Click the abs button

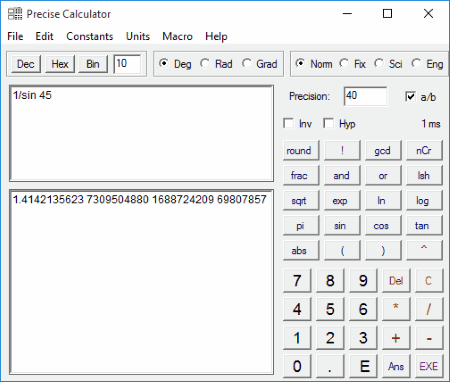(x=301, y=250)
